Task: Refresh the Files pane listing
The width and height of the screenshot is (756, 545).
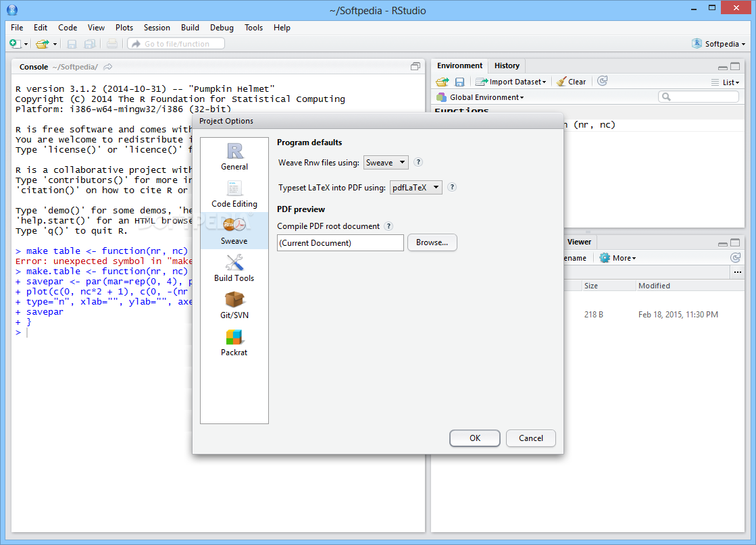Action: [735, 258]
